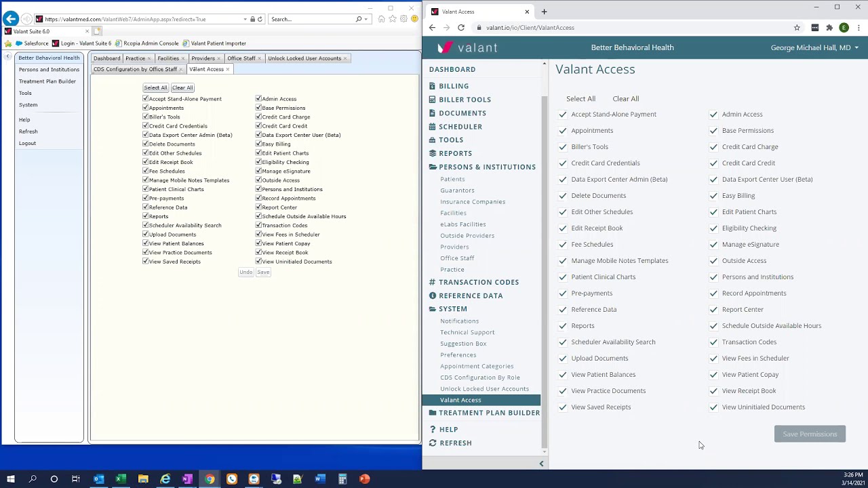Click REFRESH in Valant sidebar

pos(455,443)
